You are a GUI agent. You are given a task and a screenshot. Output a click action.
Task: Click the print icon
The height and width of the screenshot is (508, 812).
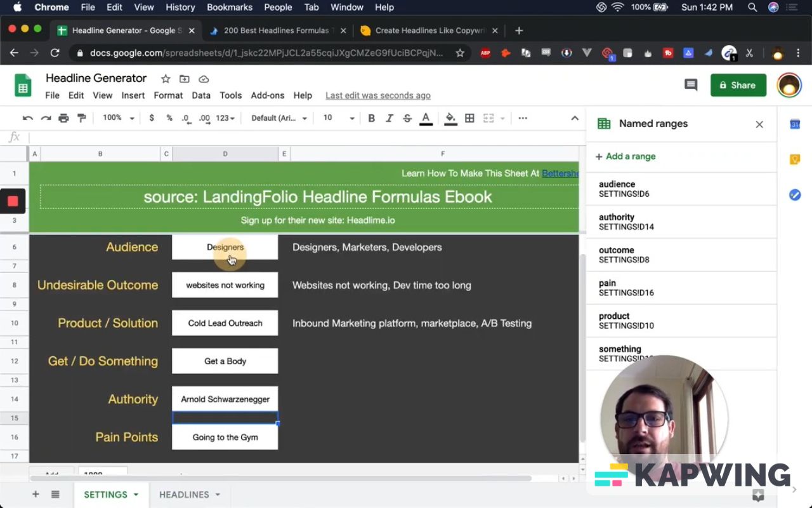63,118
